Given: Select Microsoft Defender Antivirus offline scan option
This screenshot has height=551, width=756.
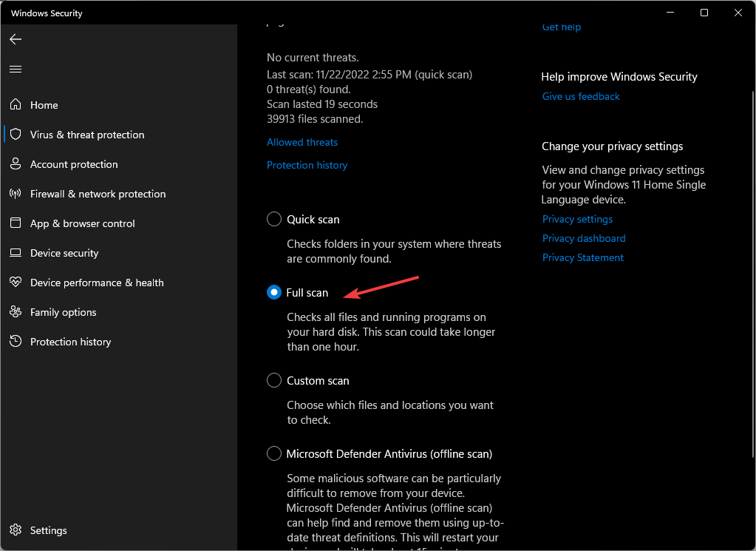Looking at the screenshot, I should click(274, 453).
